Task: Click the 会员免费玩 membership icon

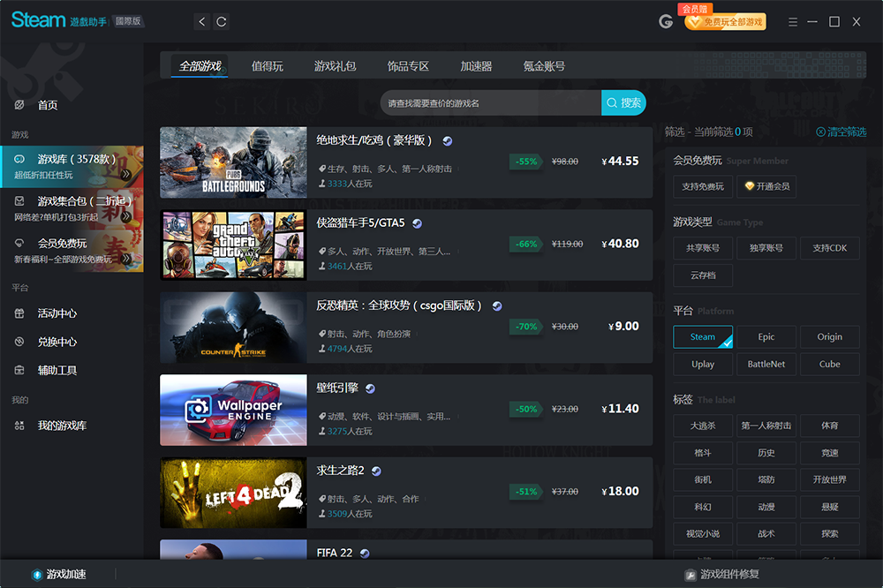Action: 19,244
